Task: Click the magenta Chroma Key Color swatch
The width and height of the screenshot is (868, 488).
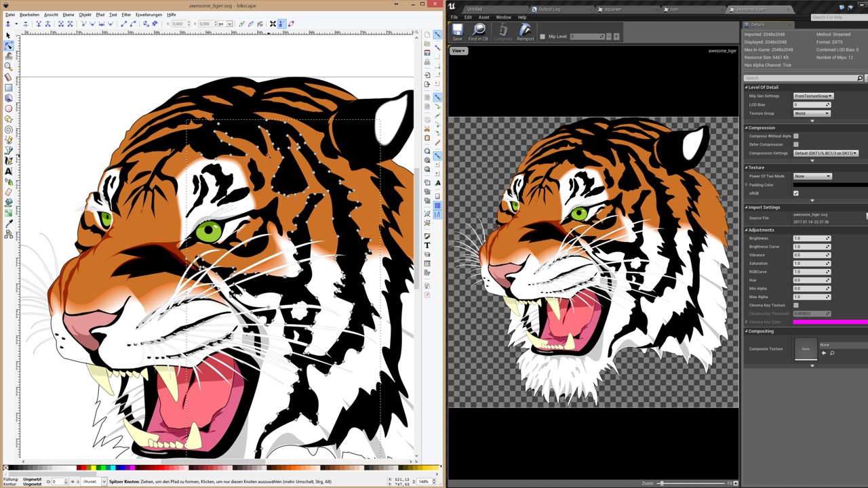Action: coord(830,322)
